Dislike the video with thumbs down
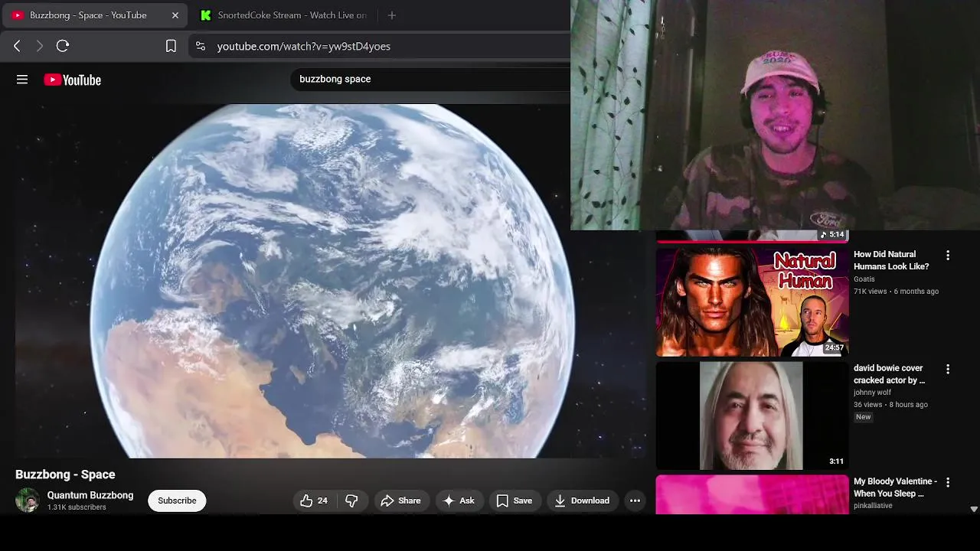 pos(351,500)
